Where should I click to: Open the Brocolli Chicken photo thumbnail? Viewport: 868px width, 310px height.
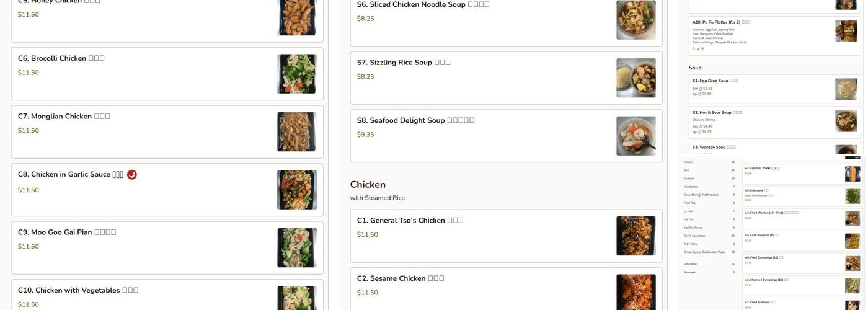296,74
